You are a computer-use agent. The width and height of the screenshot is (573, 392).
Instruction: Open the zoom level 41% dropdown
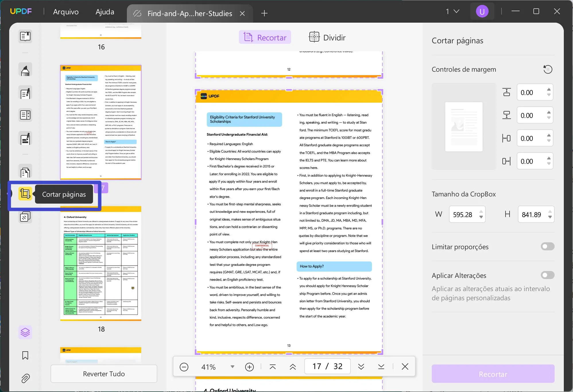(x=233, y=367)
